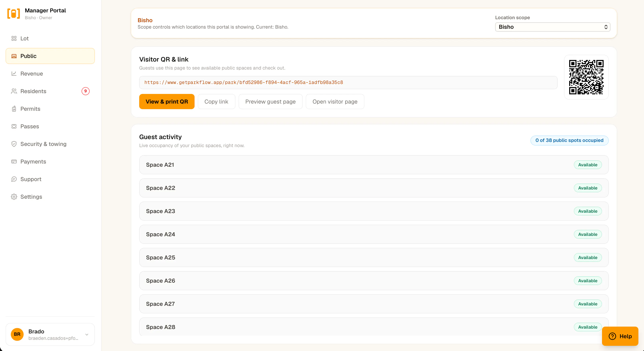Click the Security shield icon

click(x=14, y=144)
